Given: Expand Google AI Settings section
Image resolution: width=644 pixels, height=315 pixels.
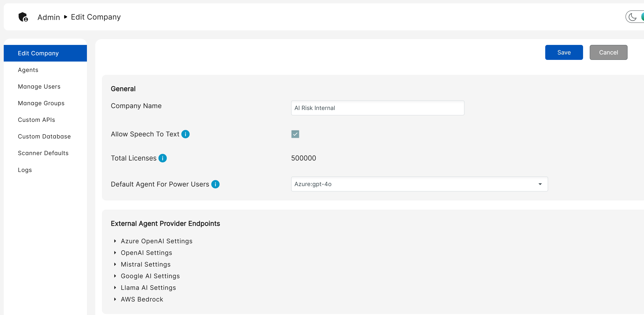Looking at the screenshot, I should pyautogui.click(x=150, y=276).
